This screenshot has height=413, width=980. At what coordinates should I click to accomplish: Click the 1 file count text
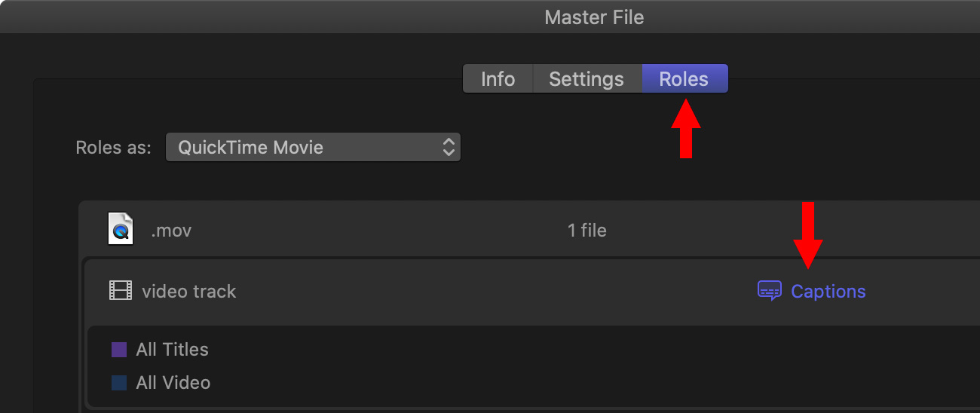[586, 231]
